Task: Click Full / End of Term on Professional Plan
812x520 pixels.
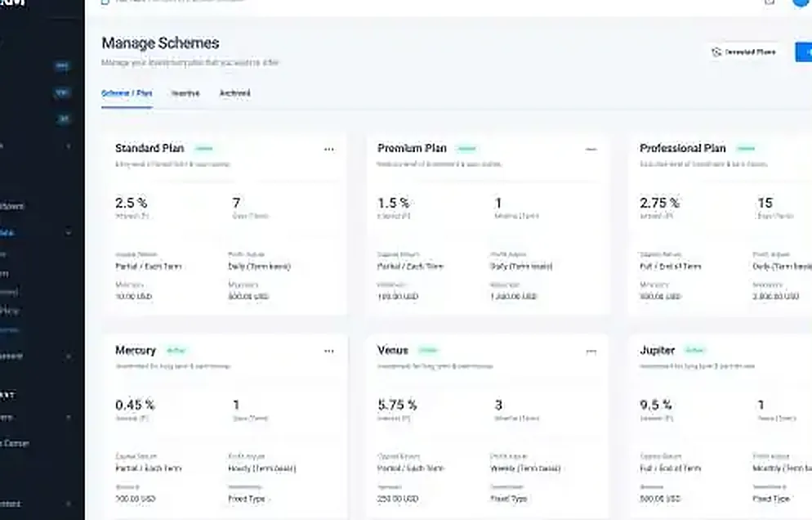Action: pos(670,267)
